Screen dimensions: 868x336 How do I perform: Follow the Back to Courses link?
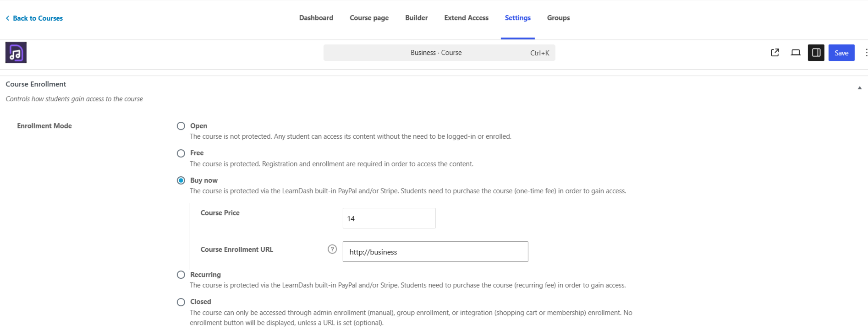(38, 18)
